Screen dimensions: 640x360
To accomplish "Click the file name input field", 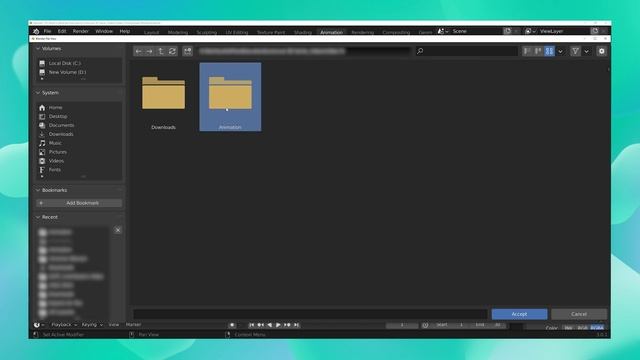I will point(310,314).
